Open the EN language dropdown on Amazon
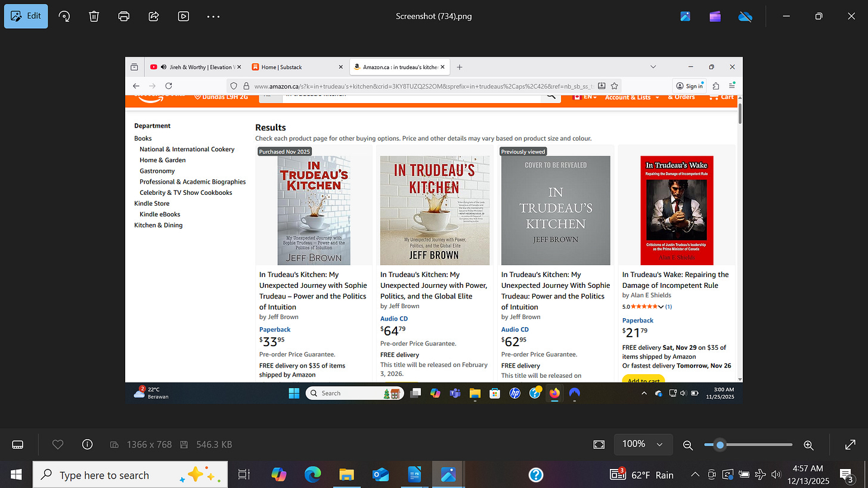This screenshot has width=868, height=488. click(x=585, y=97)
